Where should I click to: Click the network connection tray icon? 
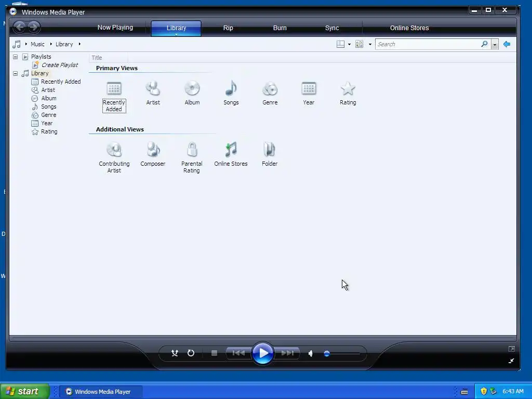[494, 391]
